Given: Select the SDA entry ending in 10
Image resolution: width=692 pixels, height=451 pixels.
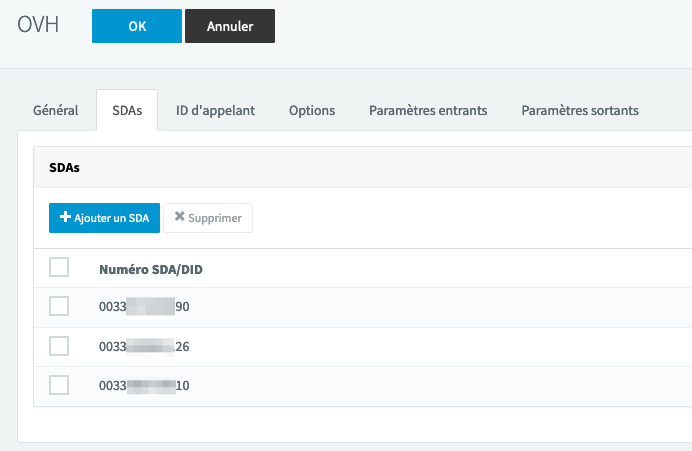Looking at the screenshot, I should click(144, 385).
